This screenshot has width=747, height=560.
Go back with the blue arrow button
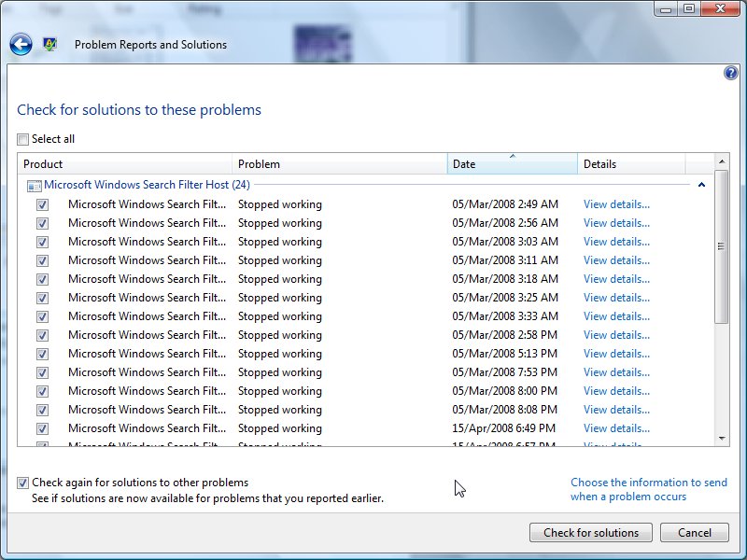[21, 45]
